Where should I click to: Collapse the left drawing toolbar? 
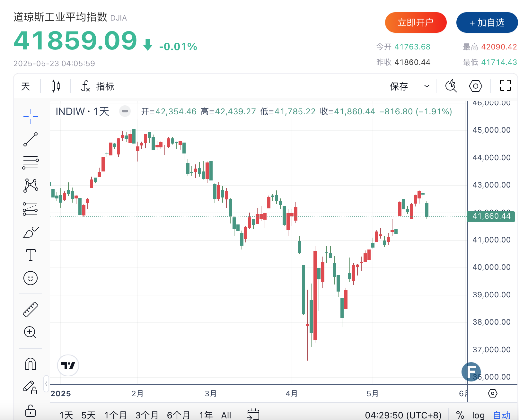pos(46,383)
